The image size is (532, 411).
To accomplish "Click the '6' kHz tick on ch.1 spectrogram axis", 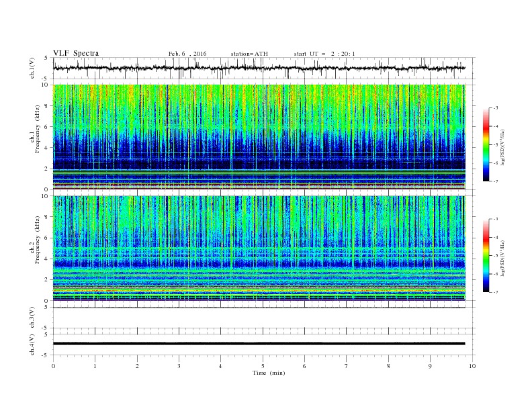I will (x=47, y=126).
